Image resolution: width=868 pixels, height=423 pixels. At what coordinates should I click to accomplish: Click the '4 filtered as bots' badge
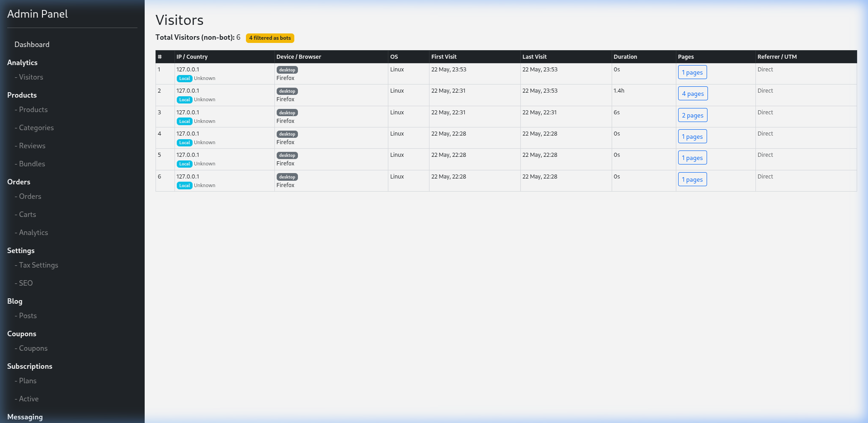tap(270, 38)
